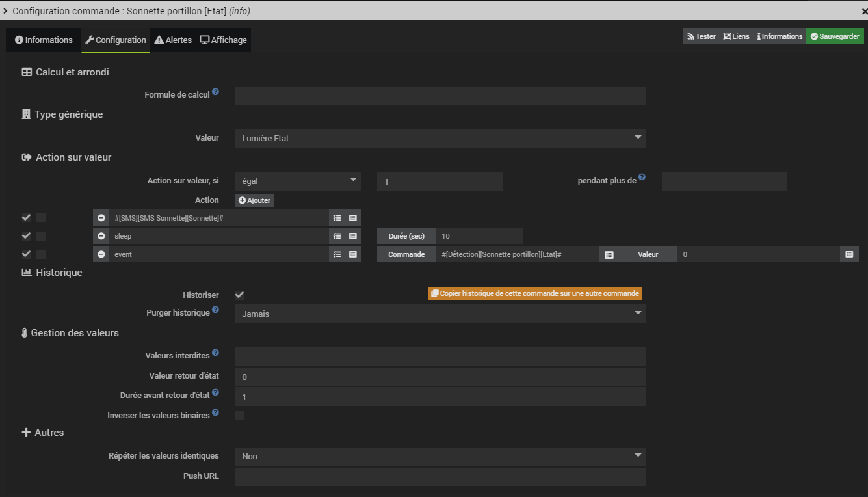Click the help icon next to Formule de calcul
This screenshot has height=497, width=868.
215,92
